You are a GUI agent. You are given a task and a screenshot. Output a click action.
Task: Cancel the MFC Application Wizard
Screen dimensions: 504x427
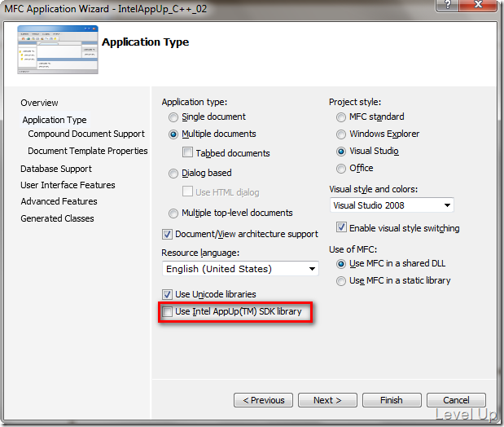pyautogui.click(x=456, y=400)
